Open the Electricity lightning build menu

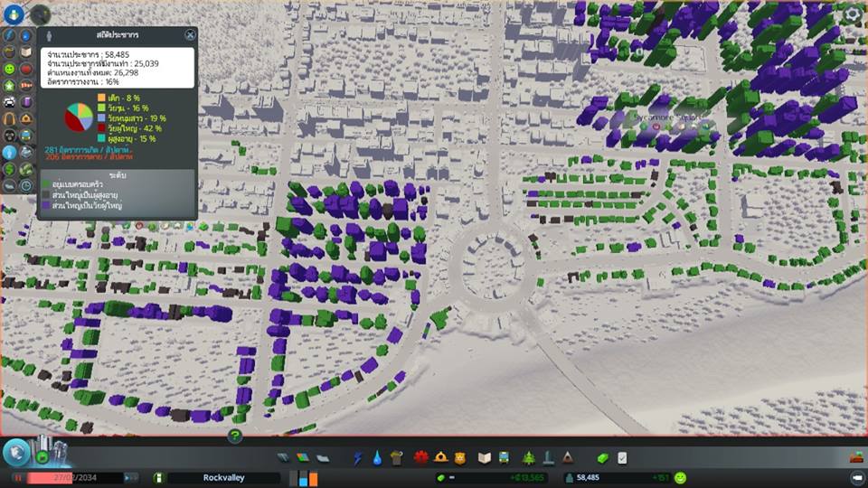358,457
